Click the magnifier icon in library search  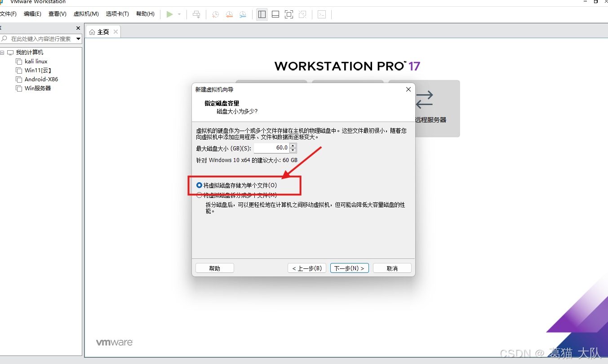pyautogui.click(x=5, y=39)
